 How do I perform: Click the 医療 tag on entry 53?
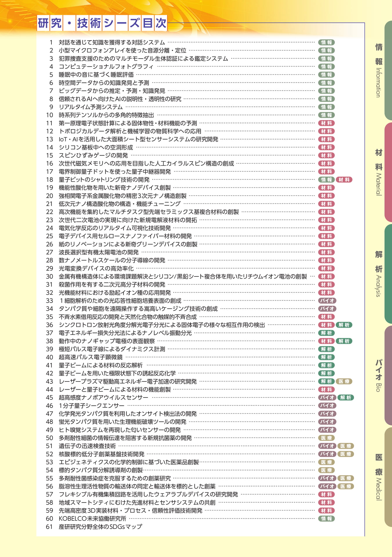[326, 462]
